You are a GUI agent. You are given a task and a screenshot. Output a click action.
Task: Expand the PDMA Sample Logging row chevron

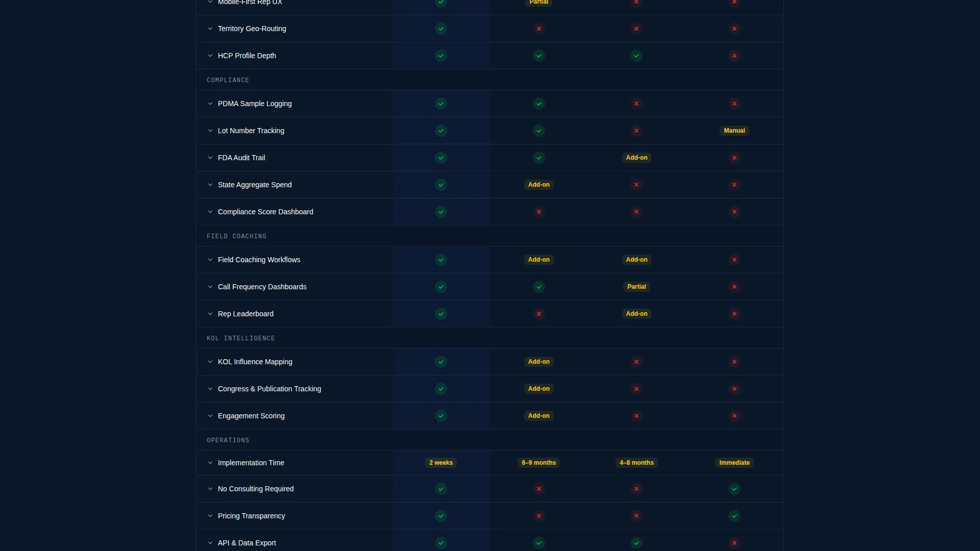(210, 104)
